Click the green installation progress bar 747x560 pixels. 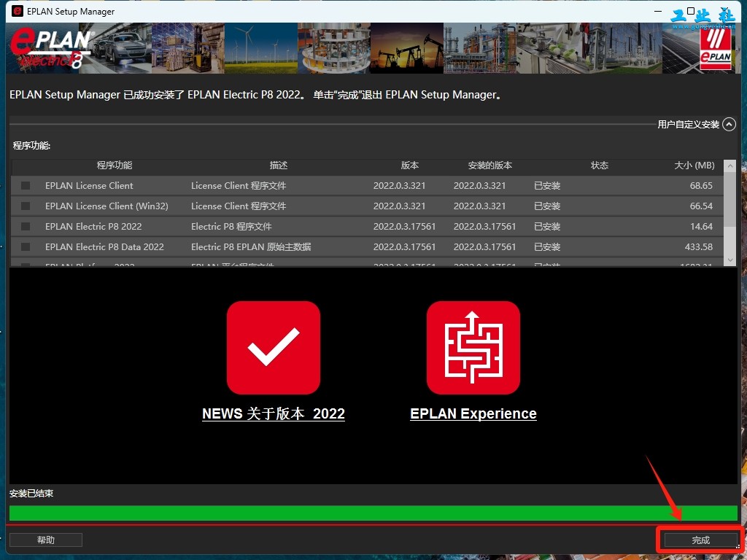click(373, 513)
